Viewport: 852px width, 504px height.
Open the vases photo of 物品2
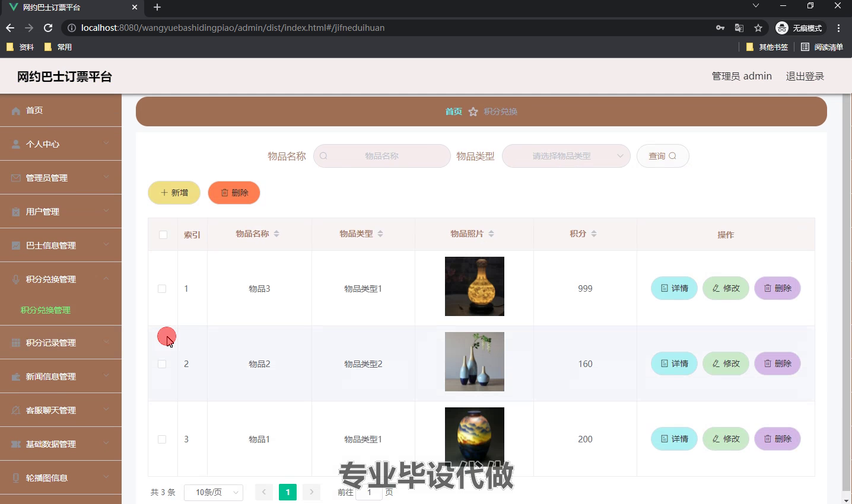(x=475, y=362)
